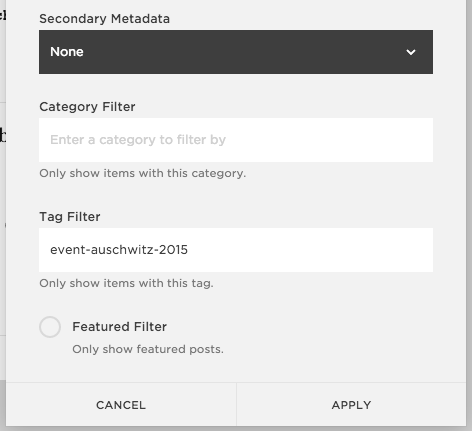Click 'Only show items with this tag.' hint
Viewport: 472px width, 431px height.
click(x=126, y=283)
